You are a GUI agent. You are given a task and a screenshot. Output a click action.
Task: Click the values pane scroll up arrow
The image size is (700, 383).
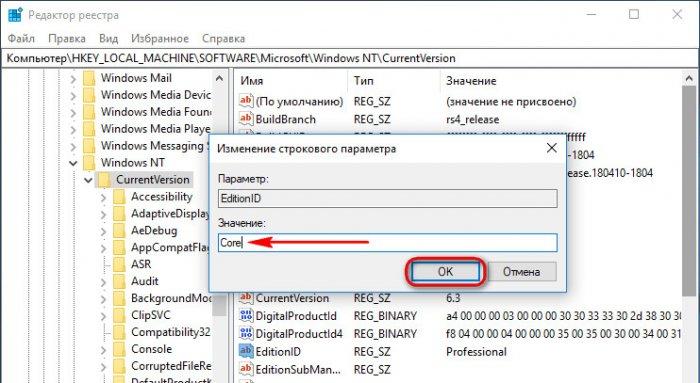coord(689,79)
